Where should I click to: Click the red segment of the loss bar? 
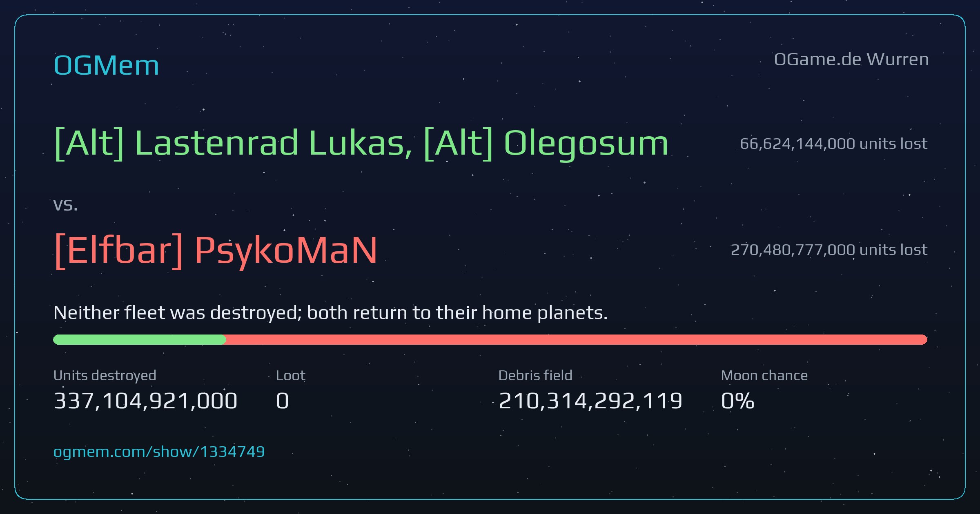[576, 339]
